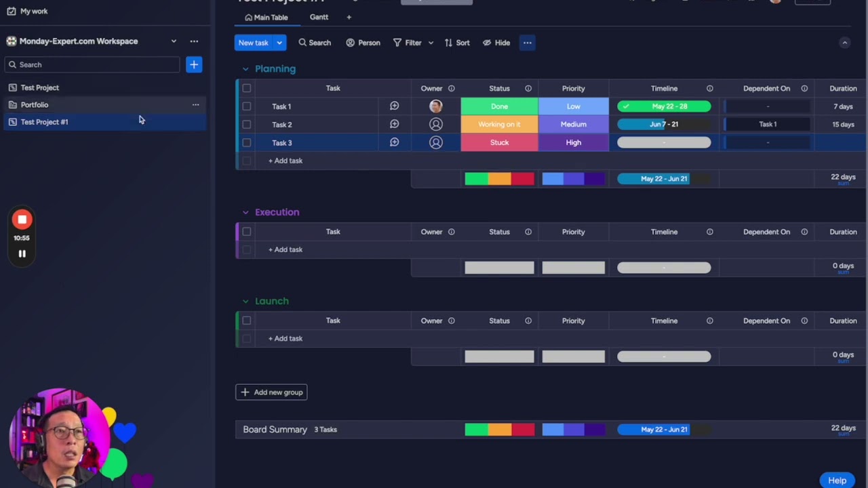Select all tasks in Planning group

(x=246, y=88)
